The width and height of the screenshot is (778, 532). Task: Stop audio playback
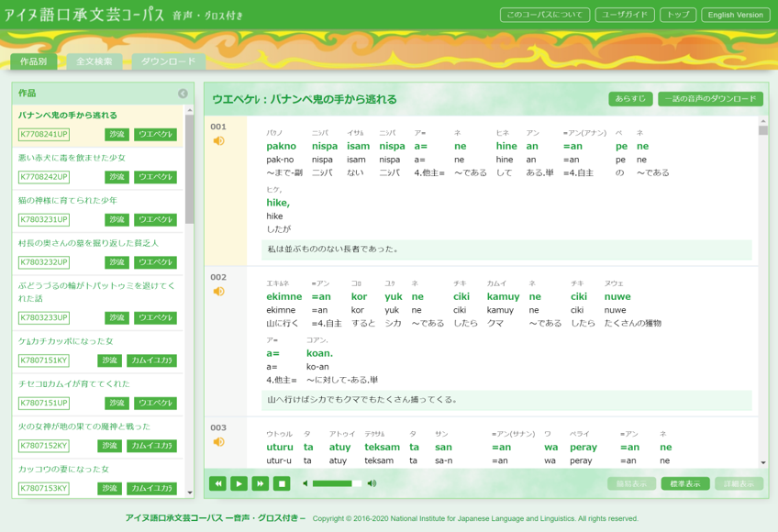pyautogui.click(x=282, y=483)
